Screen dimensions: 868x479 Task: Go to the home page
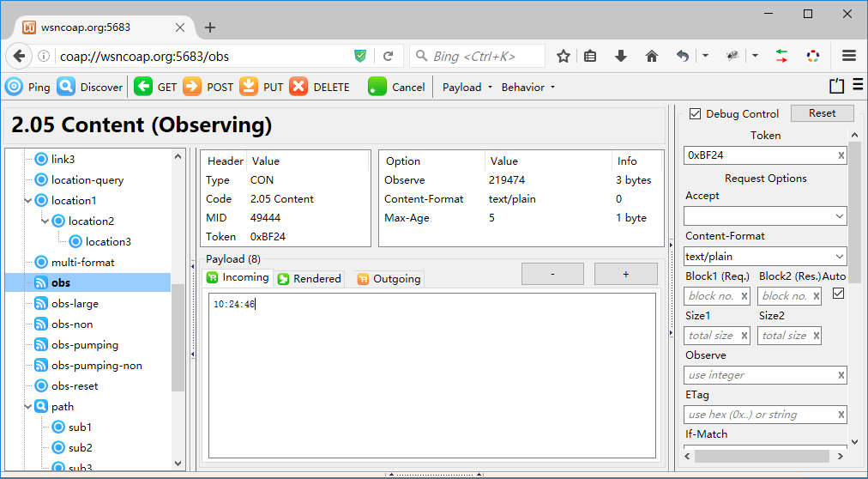[652, 56]
